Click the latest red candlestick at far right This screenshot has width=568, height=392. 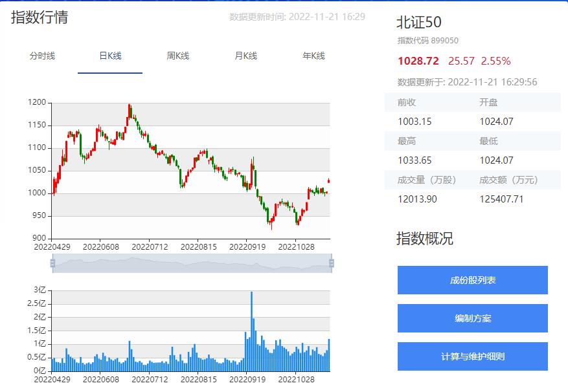point(329,180)
